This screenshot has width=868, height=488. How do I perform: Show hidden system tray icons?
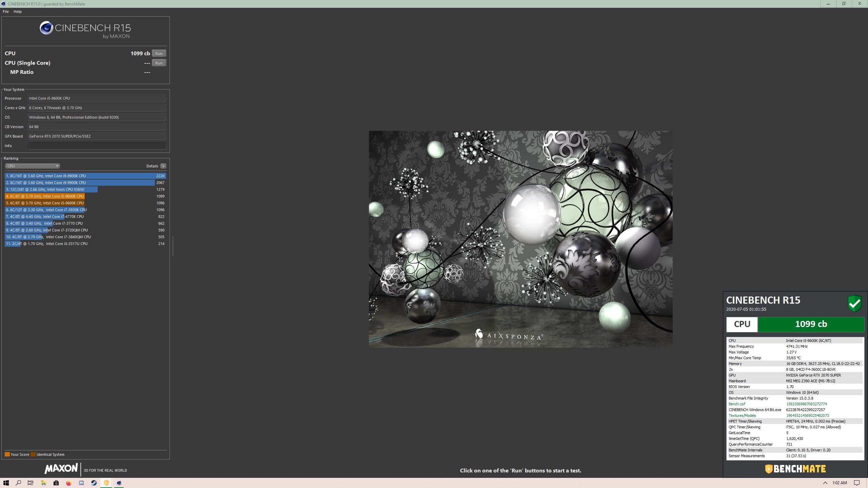[x=825, y=483]
